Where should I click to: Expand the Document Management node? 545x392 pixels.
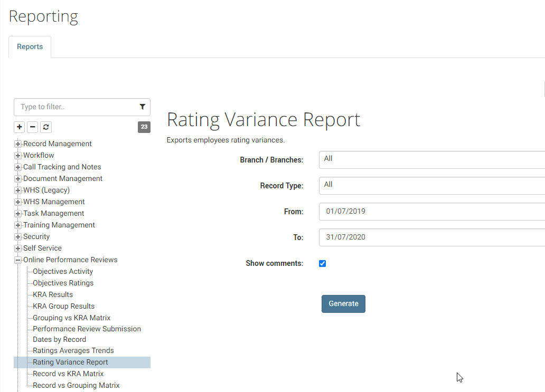click(18, 178)
